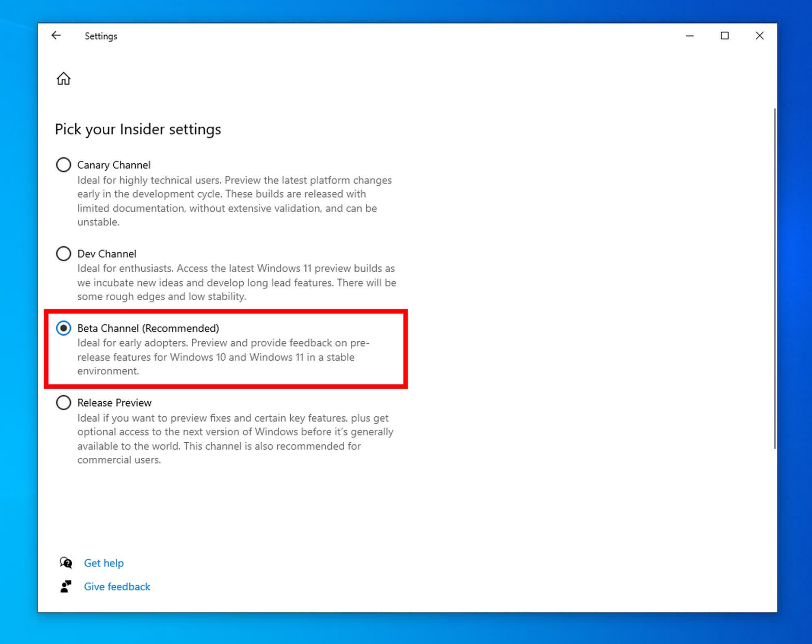812x644 pixels.
Task: Select the Canary Channel radio button
Action: point(63,165)
